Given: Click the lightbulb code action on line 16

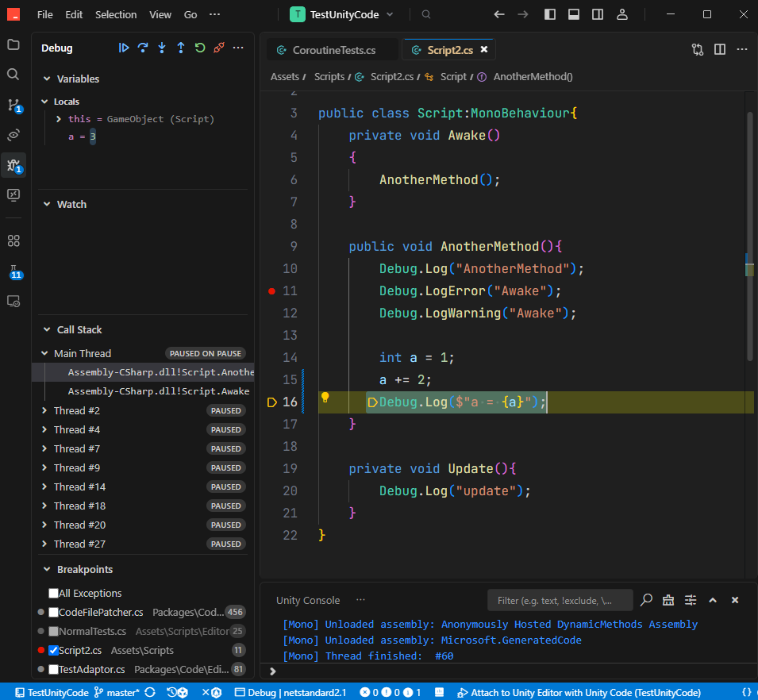Looking at the screenshot, I should pyautogui.click(x=325, y=398).
